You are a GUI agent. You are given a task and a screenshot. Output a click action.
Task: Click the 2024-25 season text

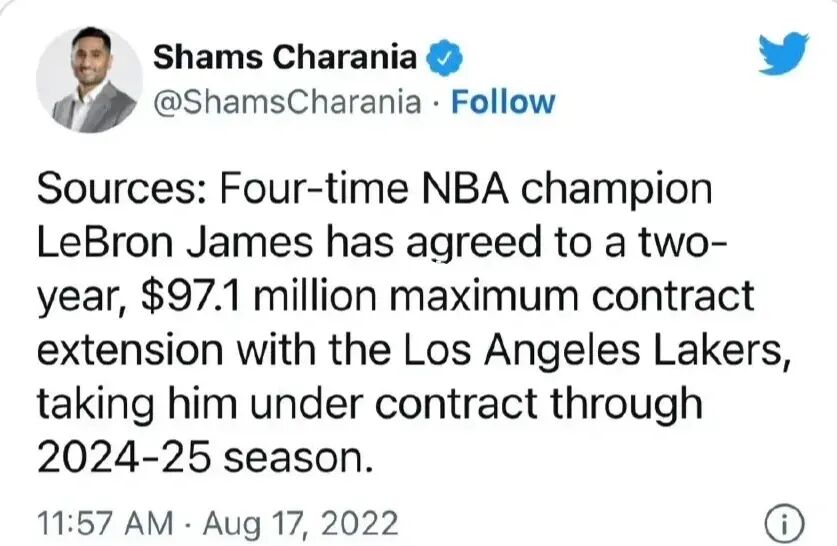[x=204, y=457]
